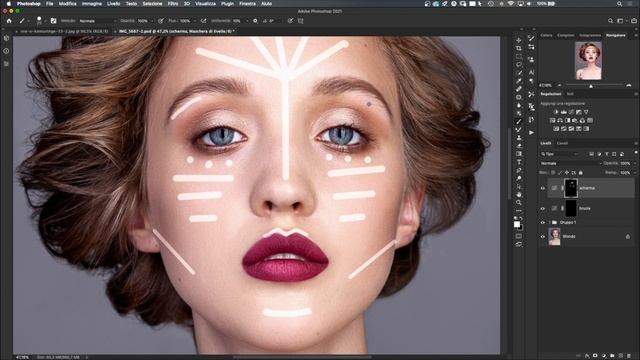Screen dimensions: 640x360
Task: Click the layer Opacità value
Action: tap(626, 163)
